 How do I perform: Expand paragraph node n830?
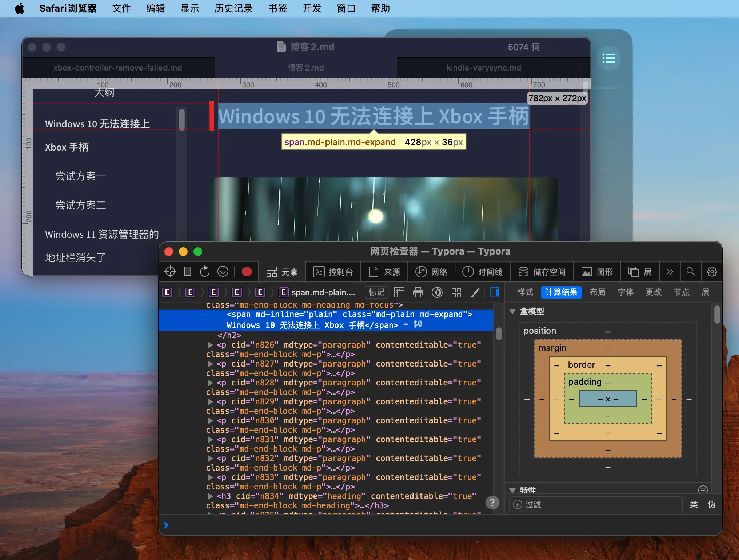[211, 420]
